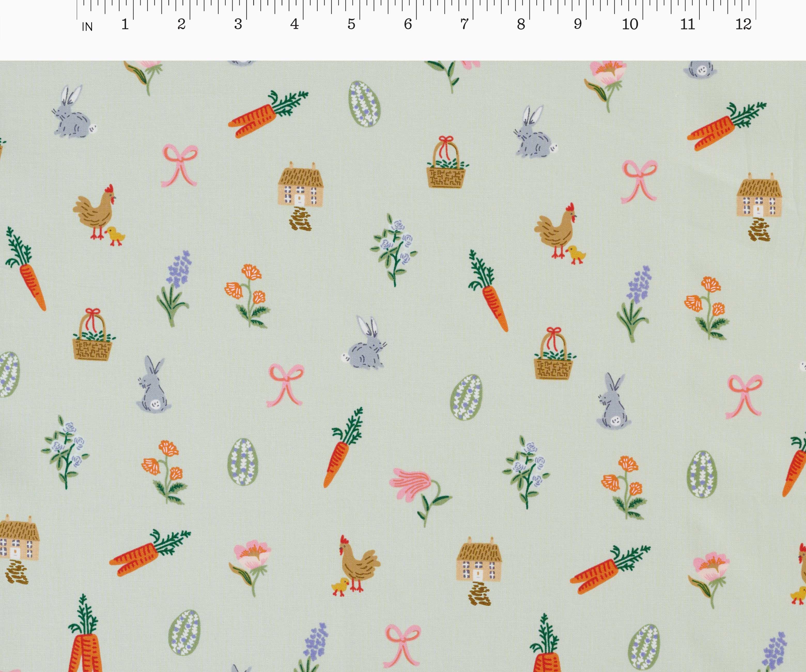Click the 12 inch ruler mark
Image resolution: width=806 pixels, height=672 pixels.
tap(744, 24)
